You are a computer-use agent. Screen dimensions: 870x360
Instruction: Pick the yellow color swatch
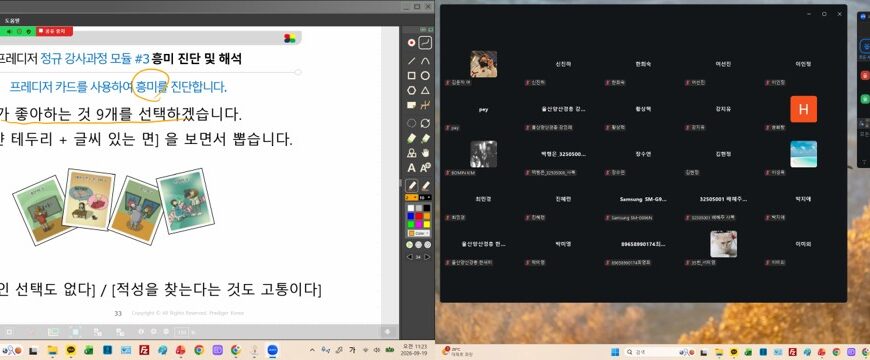click(x=427, y=224)
